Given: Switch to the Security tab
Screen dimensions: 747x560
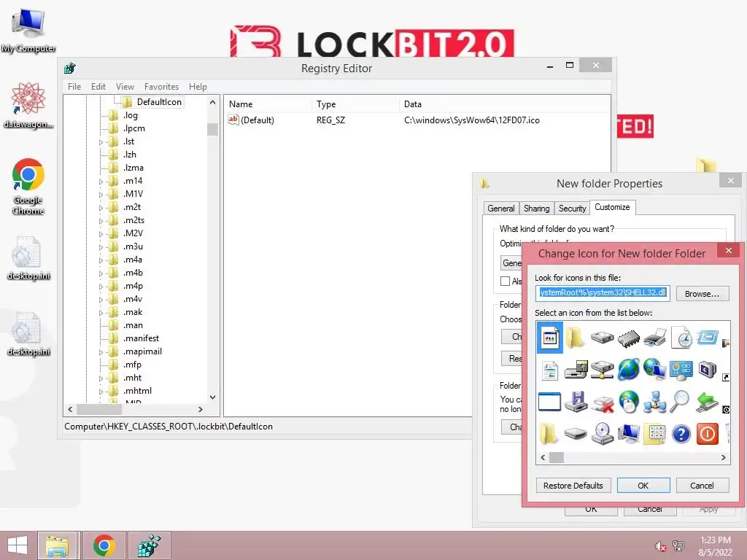Looking at the screenshot, I should [572, 209].
